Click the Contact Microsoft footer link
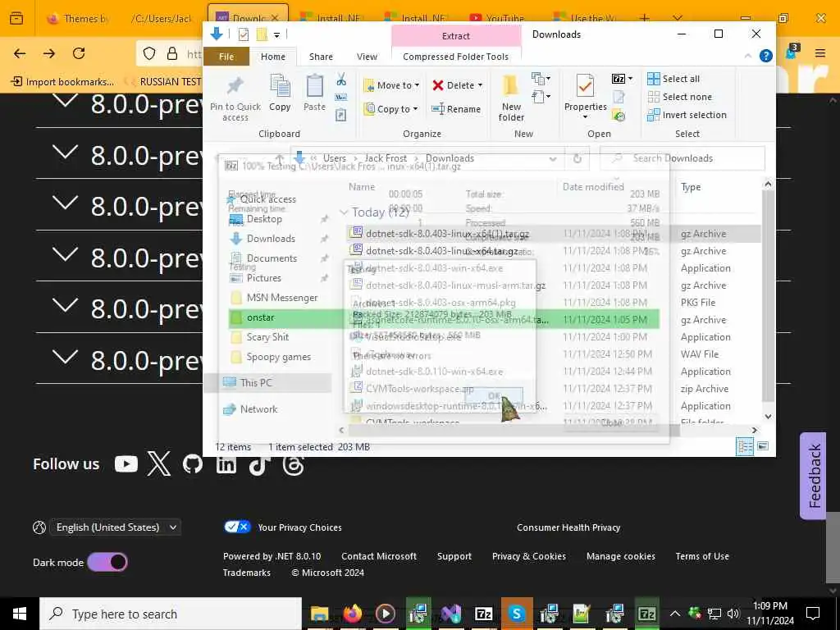840x630 pixels. coord(379,556)
